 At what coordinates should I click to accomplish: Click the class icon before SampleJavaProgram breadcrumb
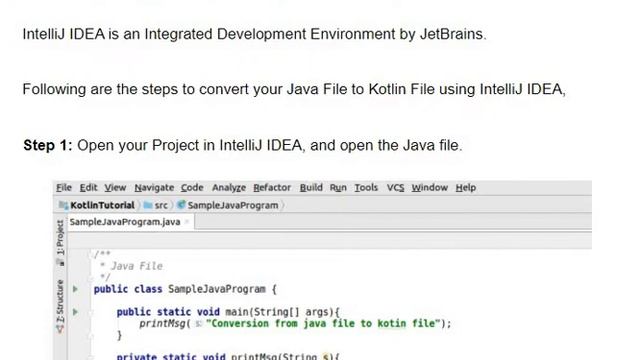pos(181,205)
